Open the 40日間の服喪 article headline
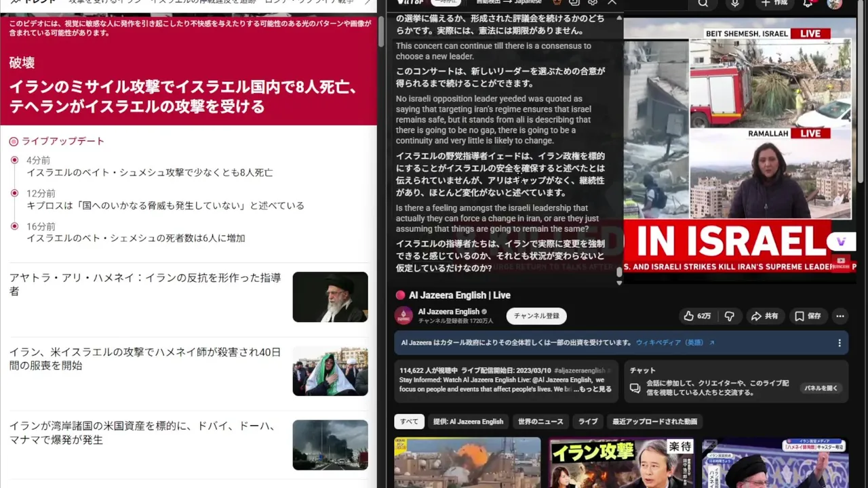 pos(144,359)
